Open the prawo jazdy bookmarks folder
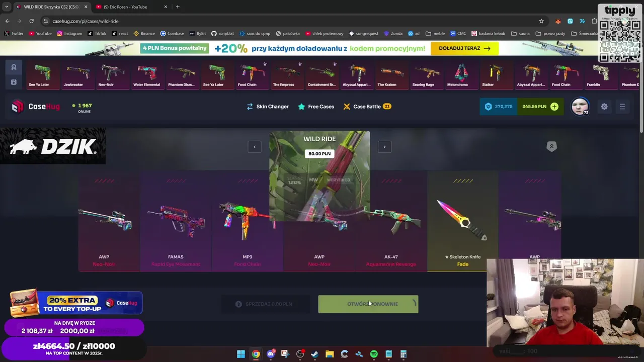This screenshot has width=644, height=362. pos(550,34)
